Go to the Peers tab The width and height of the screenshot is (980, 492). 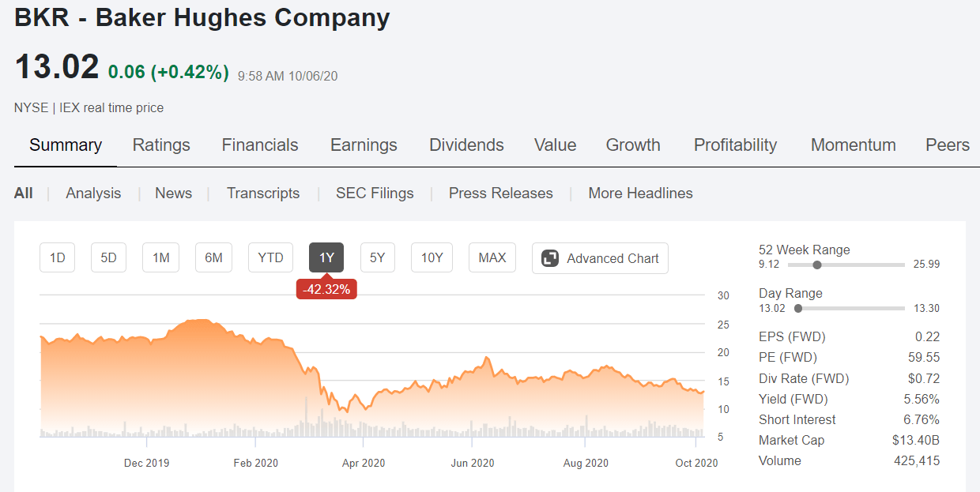coord(948,145)
